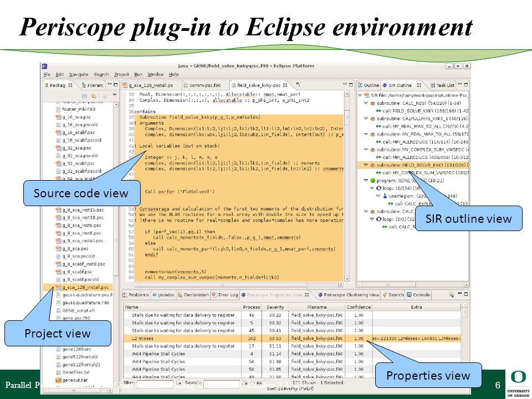Open the File menu
The height and width of the screenshot is (399, 532).
pyautogui.click(x=47, y=74)
